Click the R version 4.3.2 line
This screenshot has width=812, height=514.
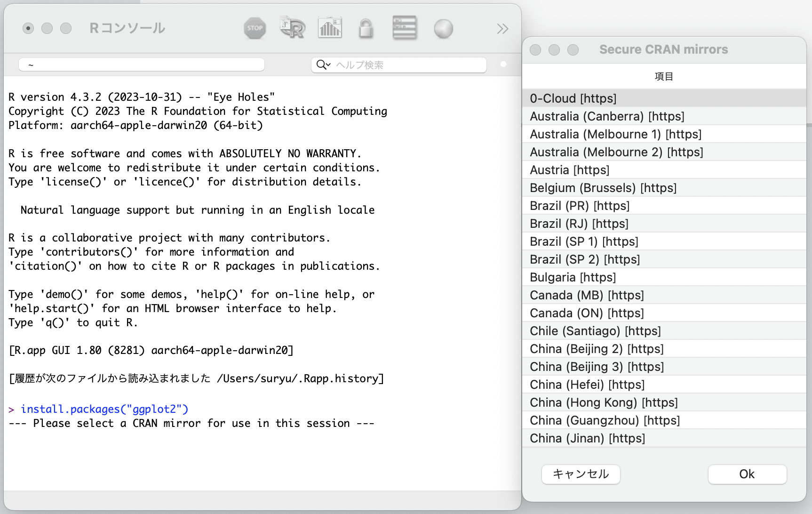(x=142, y=97)
